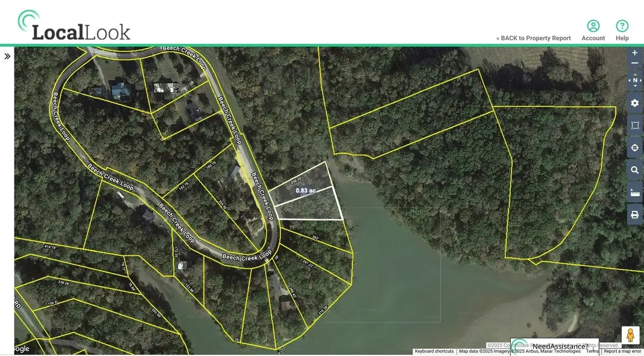Click the crosshair locate tool
Viewport: 644px width, 356px height.
click(x=634, y=147)
